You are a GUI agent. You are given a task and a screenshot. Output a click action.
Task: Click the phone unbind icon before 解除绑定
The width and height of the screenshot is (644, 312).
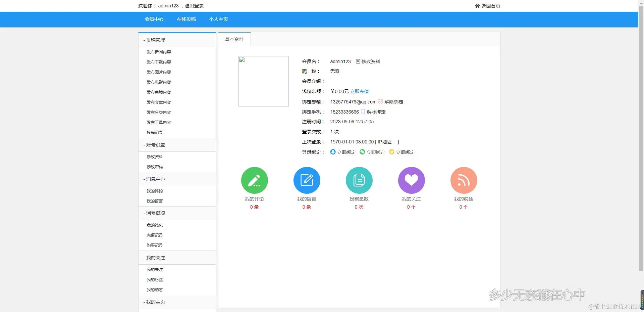coord(363,112)
